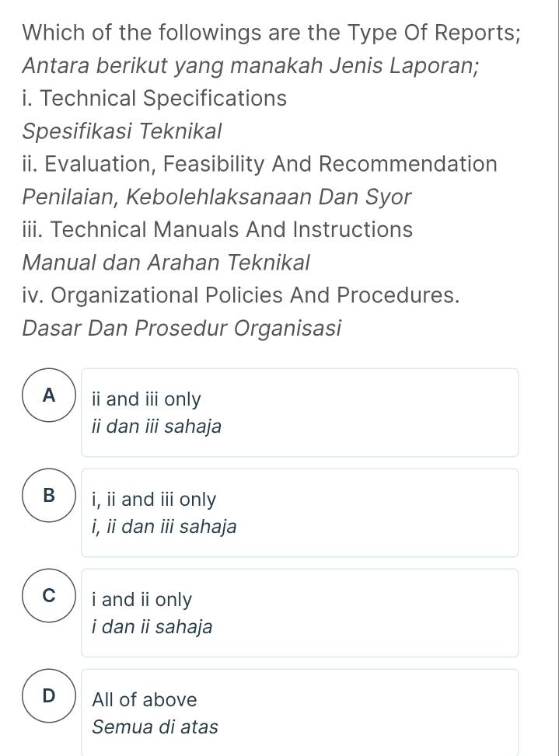
Task: Click the option D answer card
Action: click(x=299, y=712)
